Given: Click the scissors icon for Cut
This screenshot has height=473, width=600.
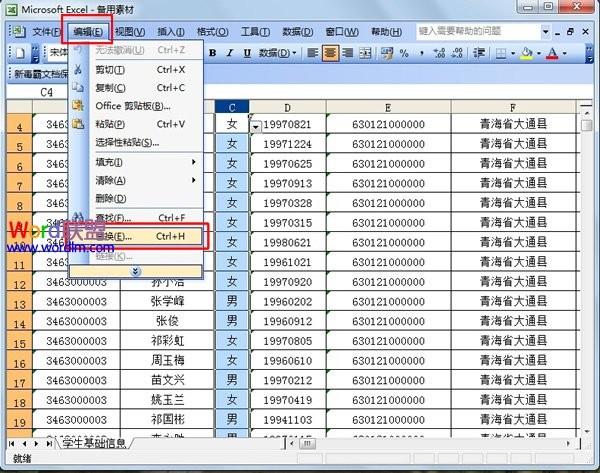Looking at the screenshot, I should coord(78,69).
